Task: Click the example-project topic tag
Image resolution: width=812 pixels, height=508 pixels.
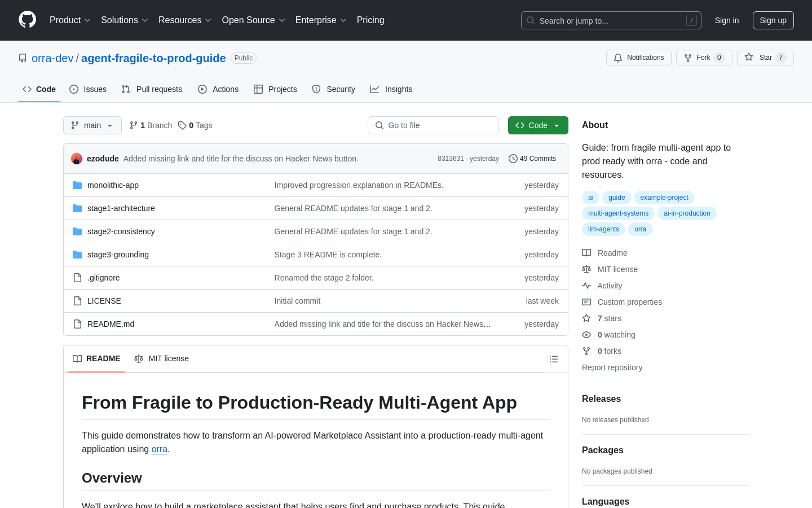Action: coord(664,198)
